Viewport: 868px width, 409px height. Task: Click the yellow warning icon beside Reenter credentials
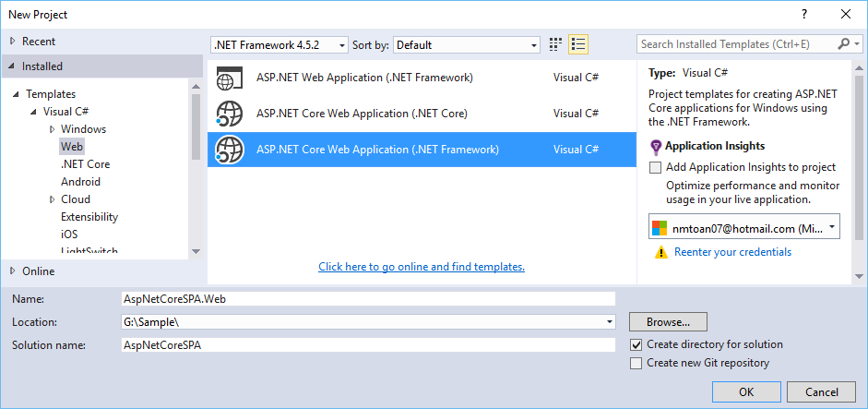click(661, 253)
